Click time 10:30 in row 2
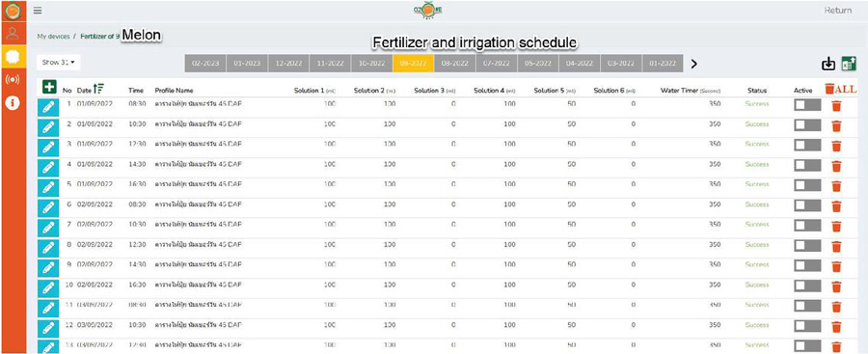The image size is (868, 354). tap(137, 123)
